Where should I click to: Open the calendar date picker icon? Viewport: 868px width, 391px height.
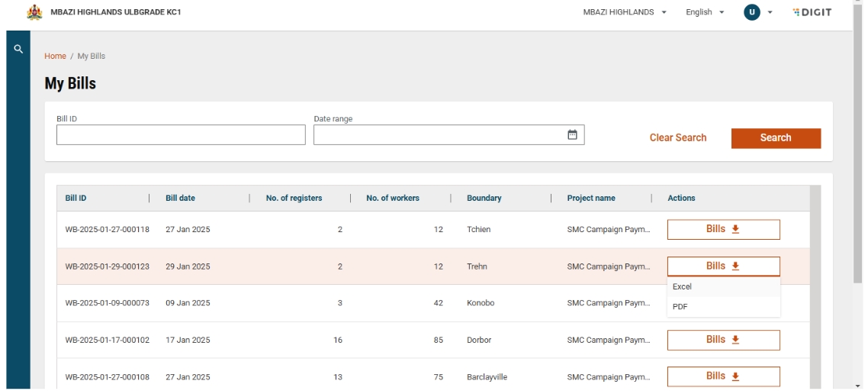click(572, 135)
